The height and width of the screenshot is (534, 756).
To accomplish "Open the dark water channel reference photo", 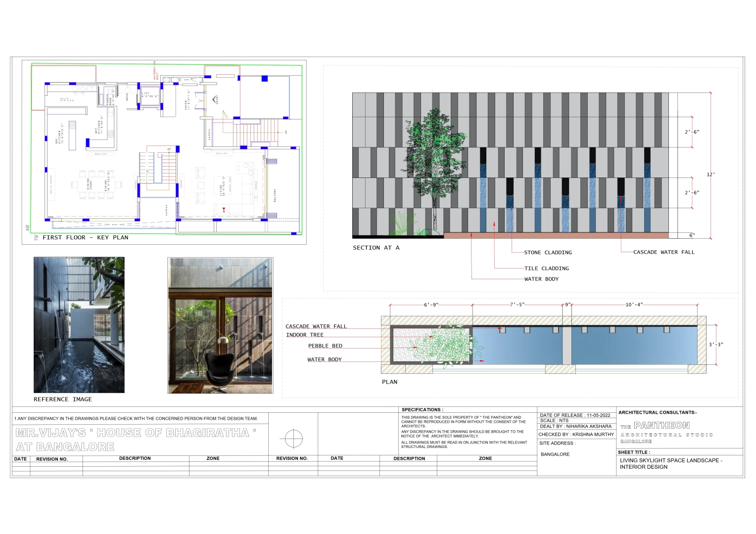I will tap(79, 325).
